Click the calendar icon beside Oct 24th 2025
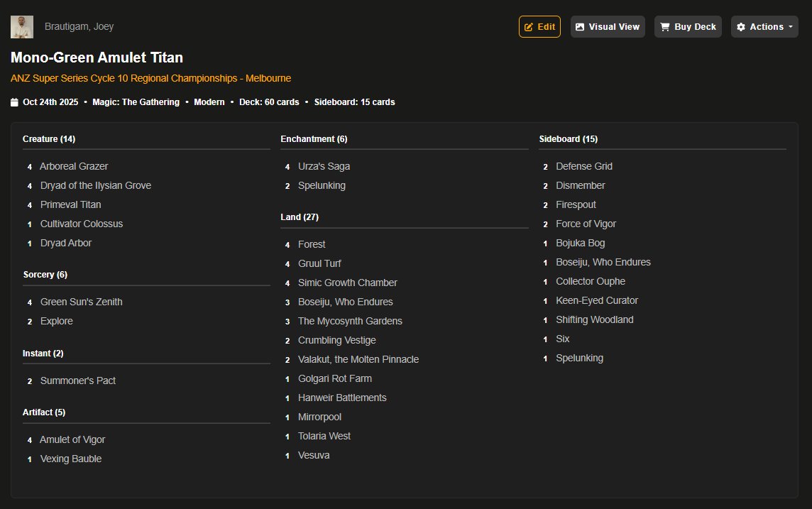This screenshot has height=509, width=812. click(14, 102)
